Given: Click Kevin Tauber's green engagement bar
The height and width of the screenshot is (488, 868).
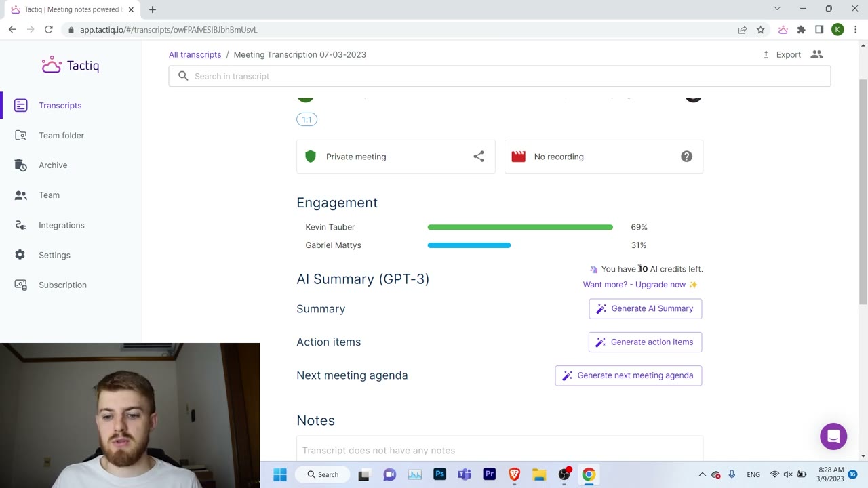Looking at the screenshot, I should coord(520,227).
